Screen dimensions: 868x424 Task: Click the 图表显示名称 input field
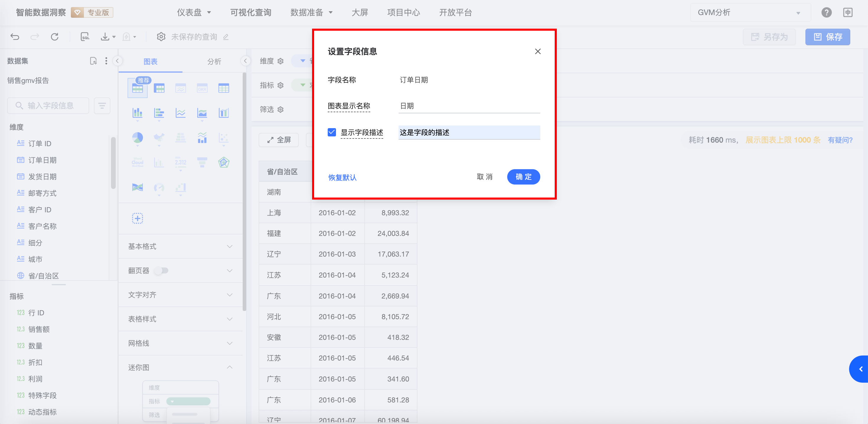click(469, 106)
